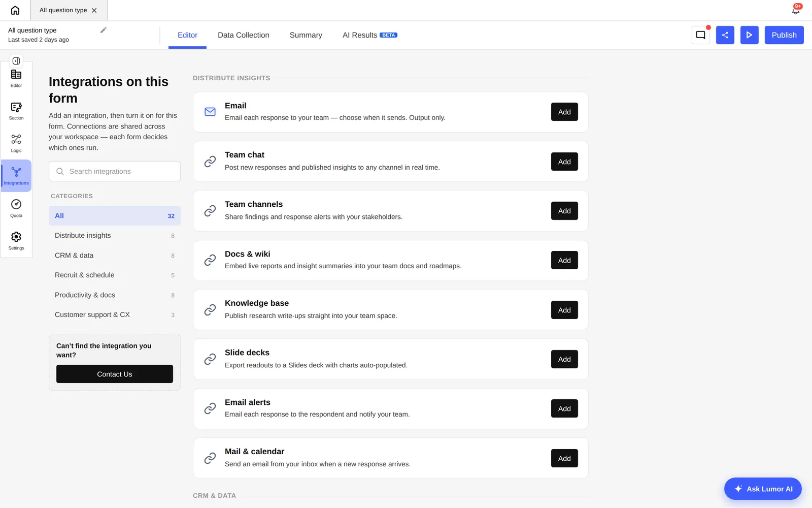Screen dimensions: 812x508
Task: Click the 'DISTRIBUTE INSIGHTS' section heading
Action: point(231,78)
